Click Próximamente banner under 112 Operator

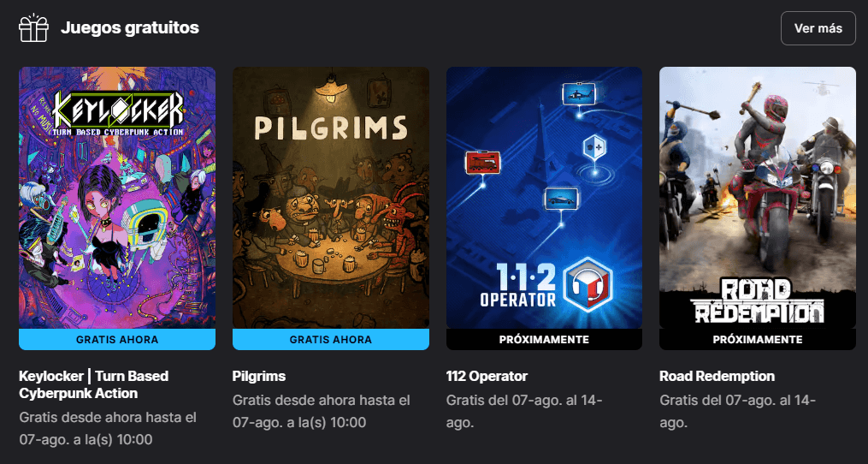tap(544, 339)
